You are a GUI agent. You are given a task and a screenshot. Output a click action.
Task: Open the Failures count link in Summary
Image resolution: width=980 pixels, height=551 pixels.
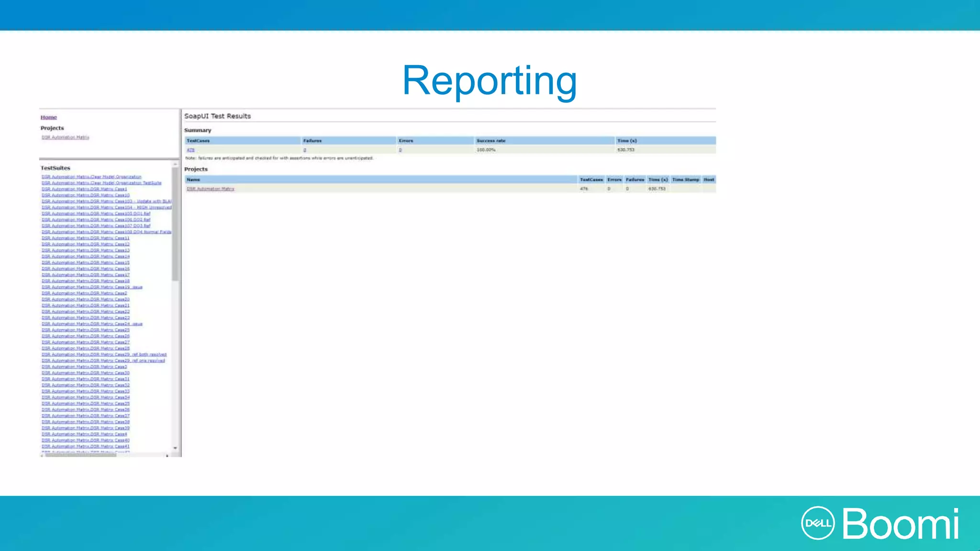click(x=304, y=150)
